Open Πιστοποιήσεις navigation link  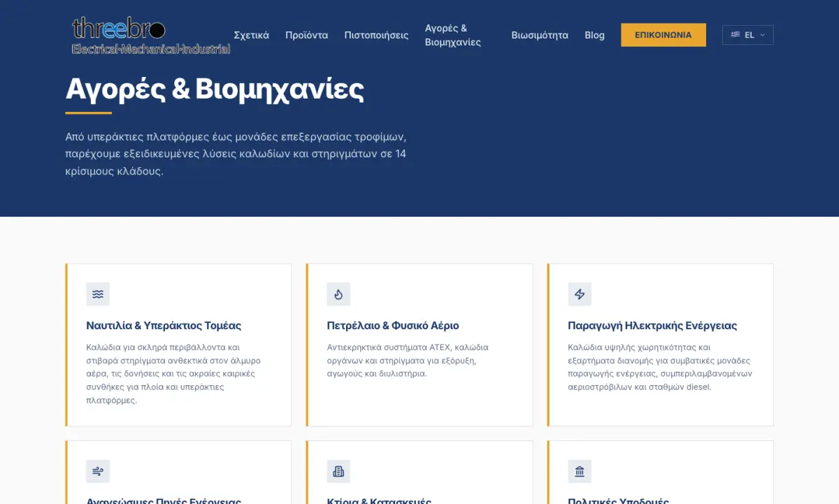pyautogui.click(x=376, y=35)
